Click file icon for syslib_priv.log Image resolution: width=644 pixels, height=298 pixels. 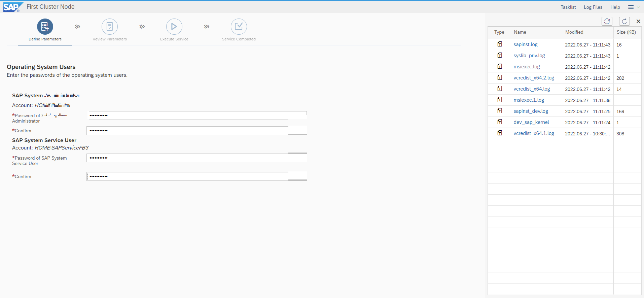click(500, 55)
